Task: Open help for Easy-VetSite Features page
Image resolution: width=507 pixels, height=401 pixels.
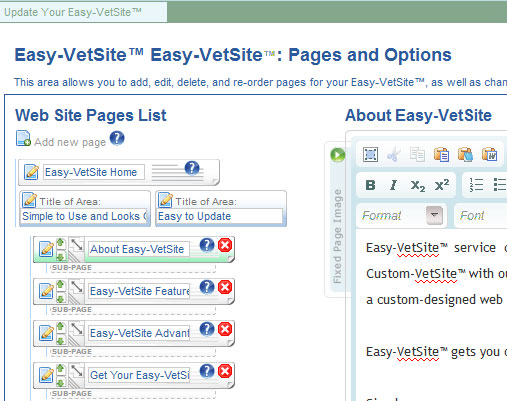Action: [x=207, y=287]
